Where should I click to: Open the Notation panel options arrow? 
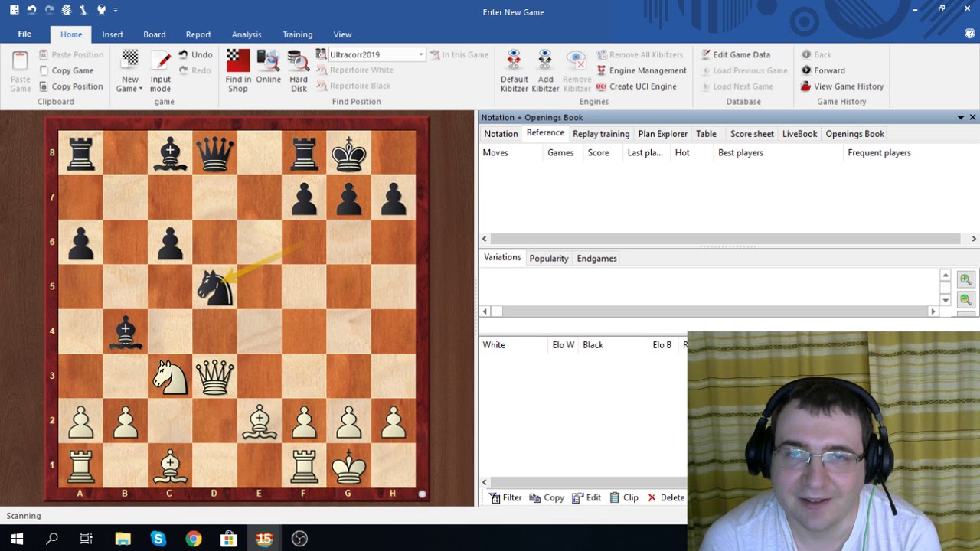[x=960, y=118]
